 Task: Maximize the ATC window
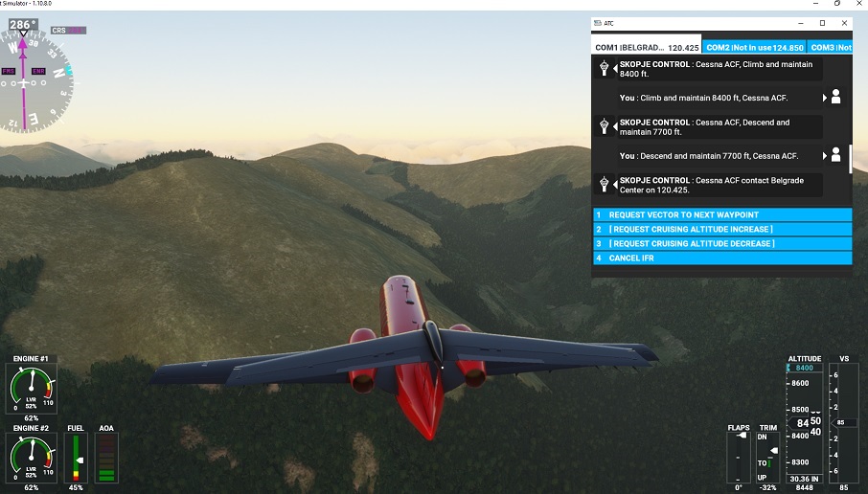823,23
